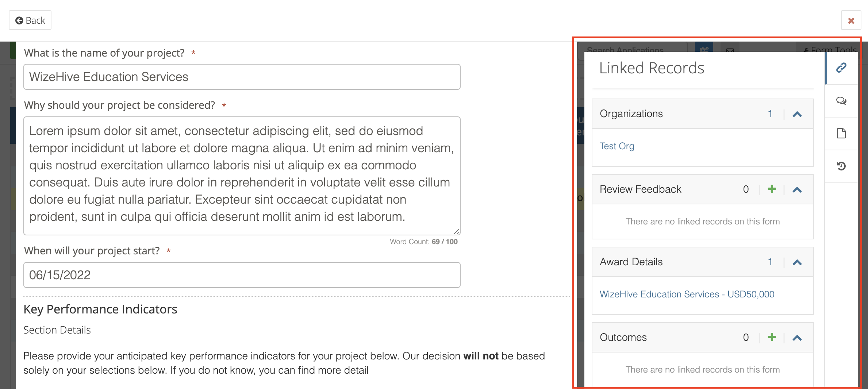Open the Documents page icon in sidebar
The image size is (868, 389).
pyautogui.click(x=841, y=133)
